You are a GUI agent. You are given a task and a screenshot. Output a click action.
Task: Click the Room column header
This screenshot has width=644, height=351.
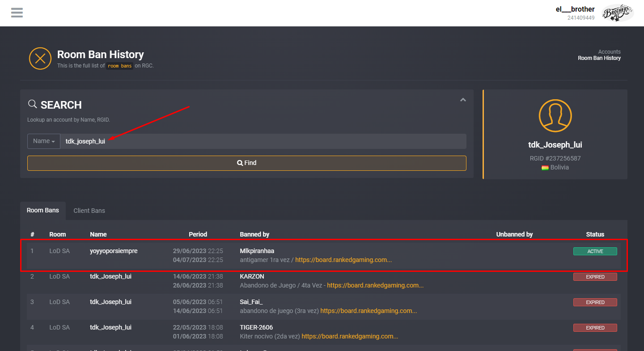(58, 234)
